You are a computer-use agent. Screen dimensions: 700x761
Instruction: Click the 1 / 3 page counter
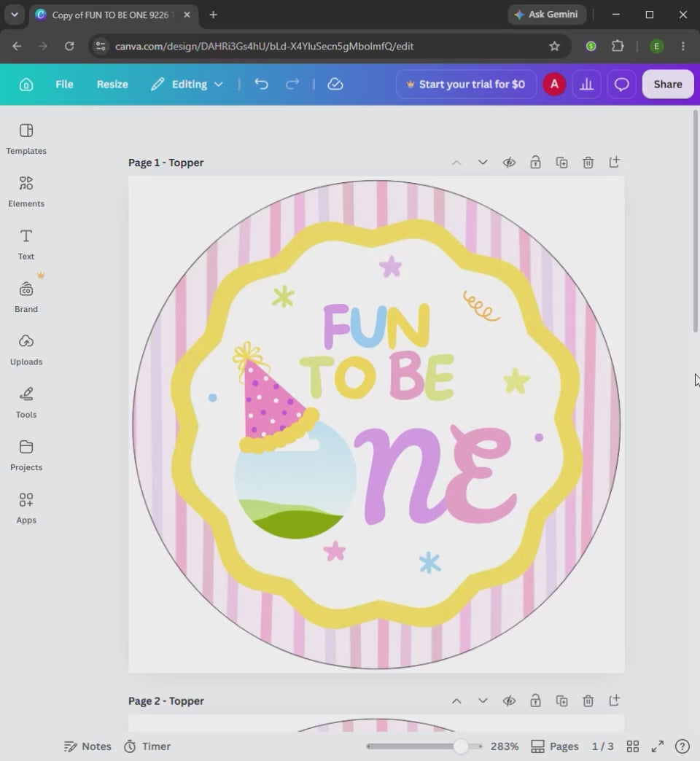[x=602, y=746]
